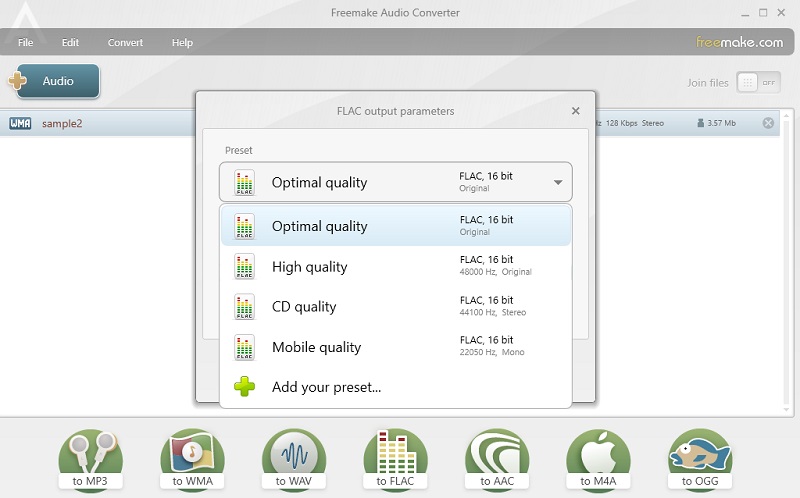Screen dimensions: 800x498
Task: Open the File menu
Action: [25, 43]
